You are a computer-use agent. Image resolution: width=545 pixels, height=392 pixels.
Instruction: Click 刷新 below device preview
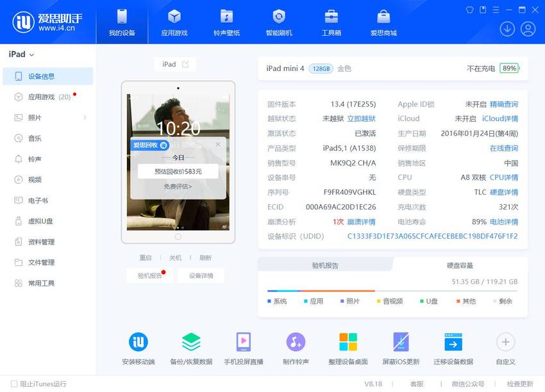pos(205,257)
